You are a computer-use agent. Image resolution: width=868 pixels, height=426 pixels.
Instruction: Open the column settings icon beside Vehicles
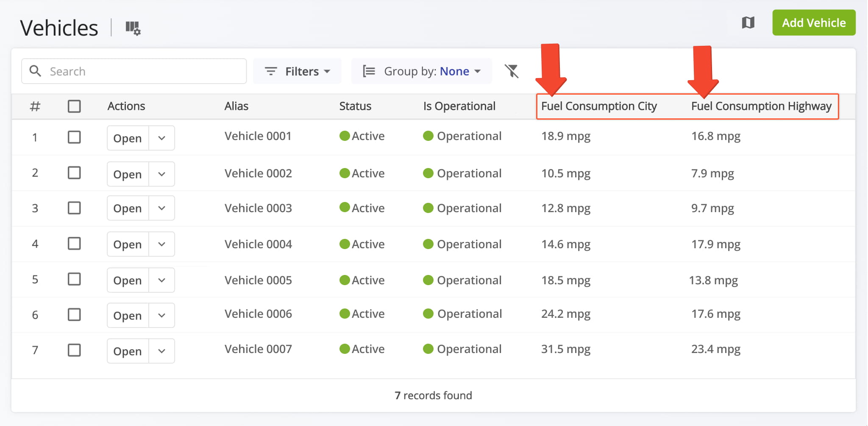133,28
